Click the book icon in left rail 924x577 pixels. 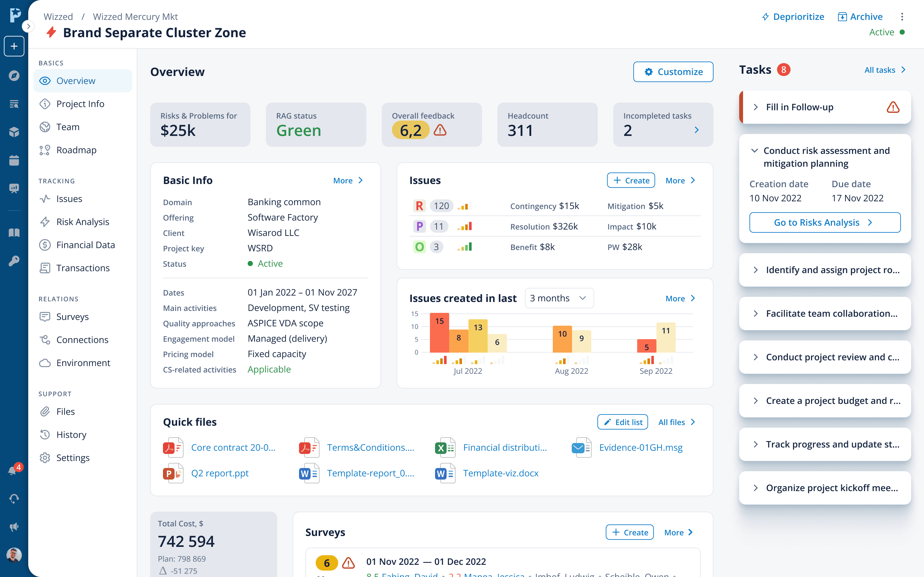(14, 233)
